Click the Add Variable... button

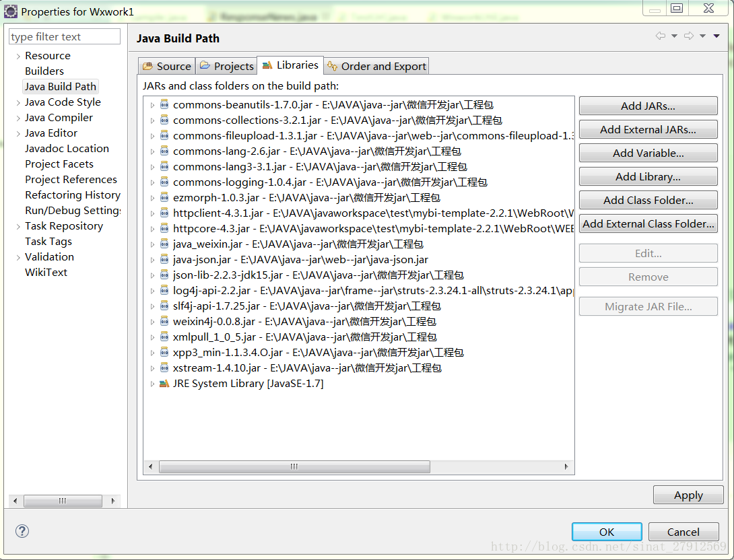648,153
